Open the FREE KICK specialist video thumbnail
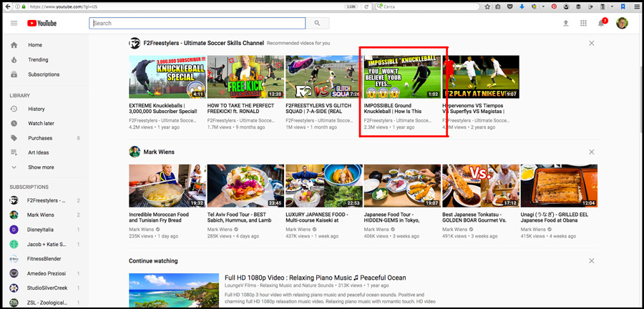The height and width of the screenshot is (309, 644). 245,77
